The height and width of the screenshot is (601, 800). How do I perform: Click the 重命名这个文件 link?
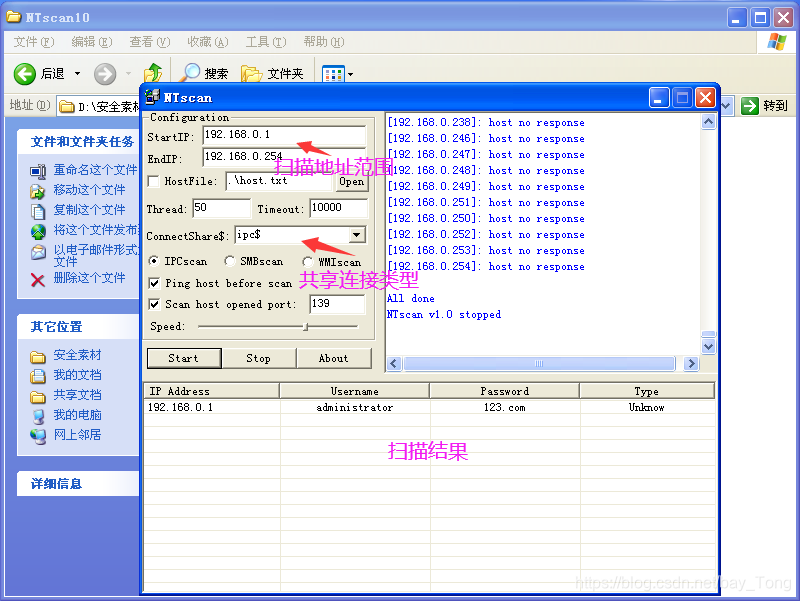tap(95, 169)
